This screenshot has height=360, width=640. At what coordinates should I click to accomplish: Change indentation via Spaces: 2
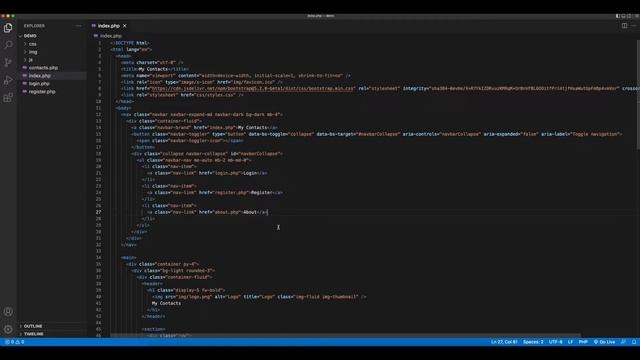[533, 342]
